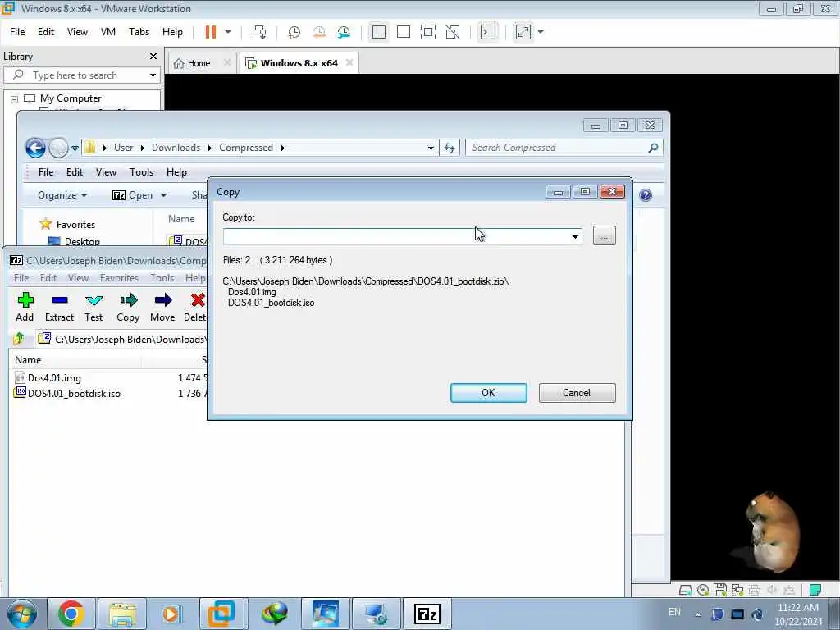Click OK in the Copy dialog
Image resolution: width=840 pixels, height=630 pixels.
(489, 393)
